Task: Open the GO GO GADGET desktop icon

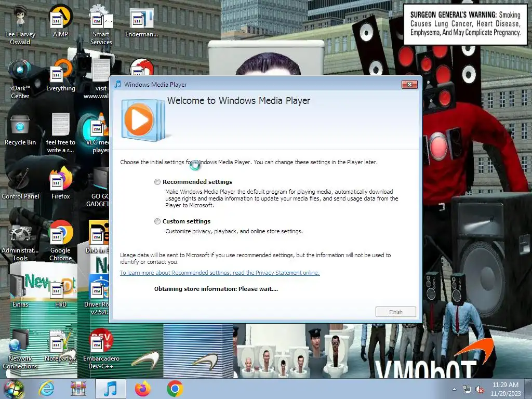Action: coord(97,187)
